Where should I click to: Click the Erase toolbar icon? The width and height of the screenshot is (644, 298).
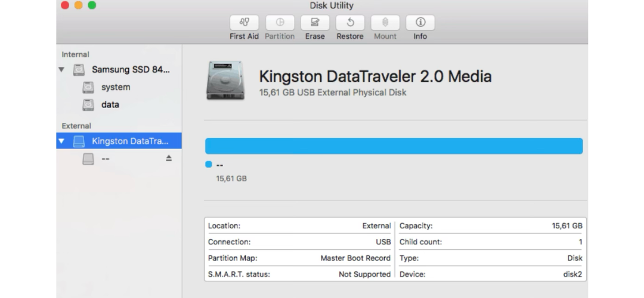[x=315, y=23]
